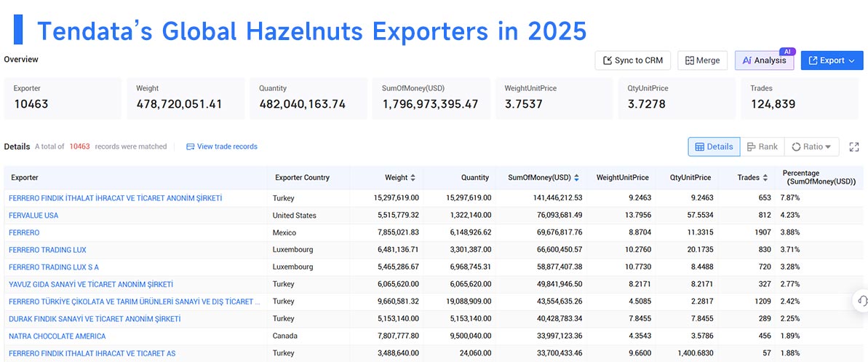Screen dimensions: 868x362
Task: Select the 7.87% percentage cell
Action: [790, 198]
